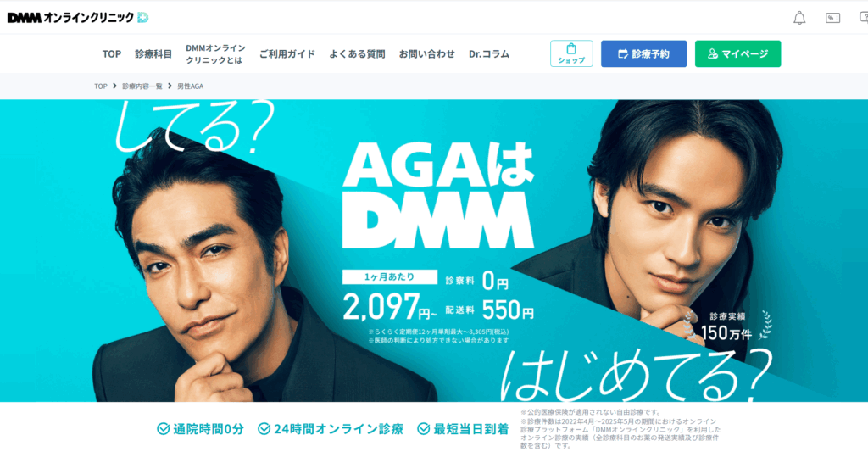Click the TOP breadcrumb link
This screenshot has height=463, width=868.
coord(100,86)
